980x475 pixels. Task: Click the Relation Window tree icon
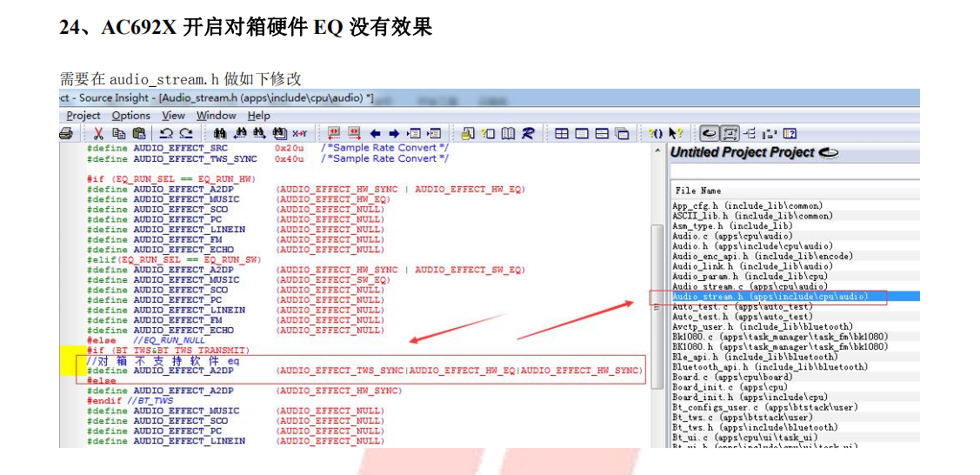(x=750, y=133)
